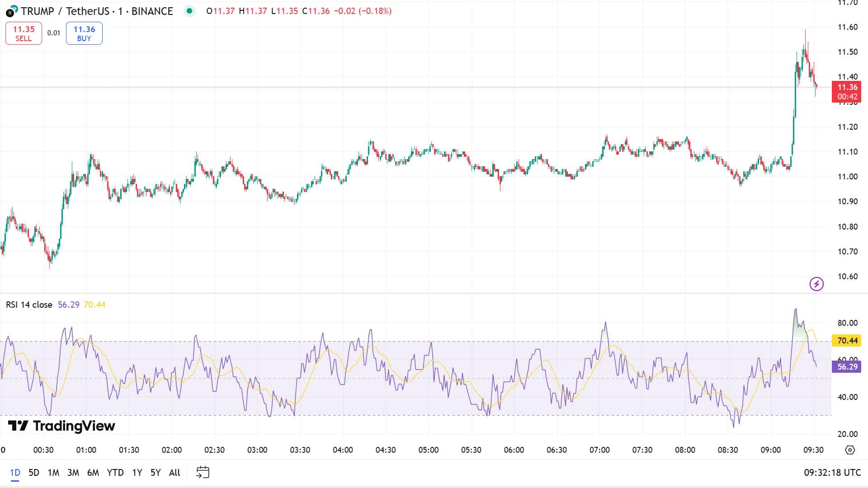This screenshot has height=488, width=868.
Task: Click the 07:30 time axis label
Action: pos(642,450)
